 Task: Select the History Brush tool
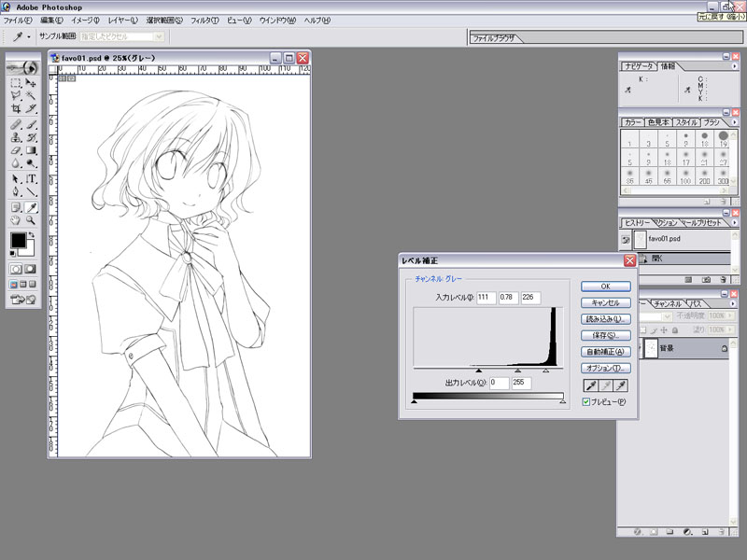point(31,137)
